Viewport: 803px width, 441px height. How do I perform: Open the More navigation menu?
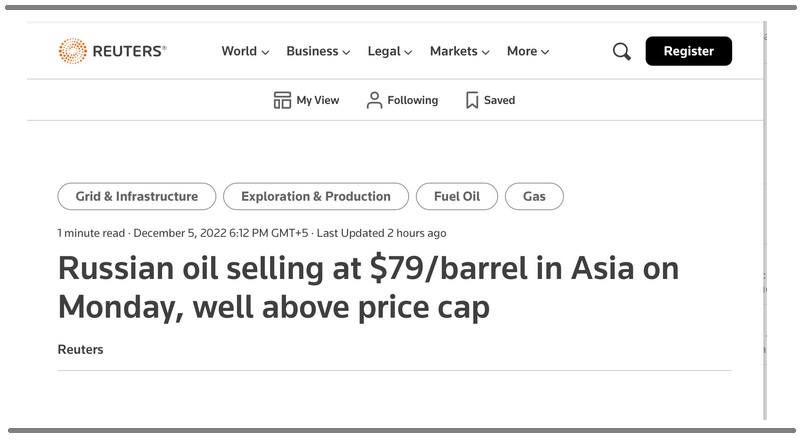(528, 51)
